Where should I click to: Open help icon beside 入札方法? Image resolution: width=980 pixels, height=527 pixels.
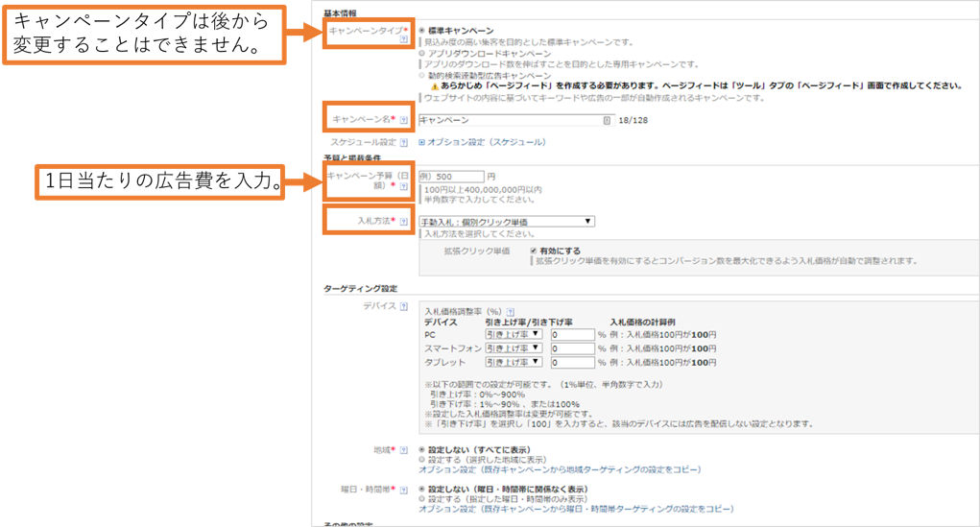pyautogui.click(x=404, y=222)
